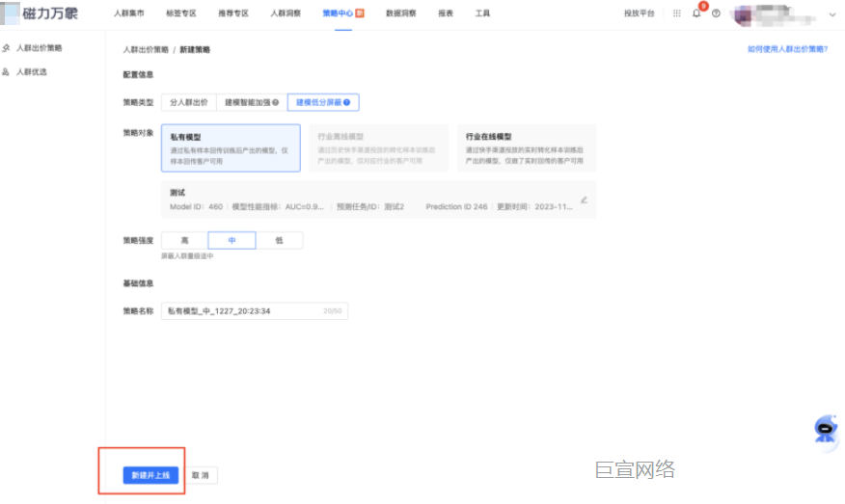
Task: Click the 人群优选 sidebar icon
Action: (6, 71)
